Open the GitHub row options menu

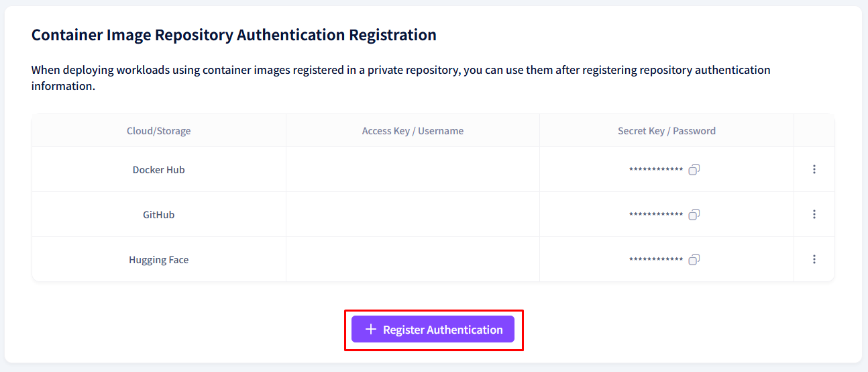814,214
